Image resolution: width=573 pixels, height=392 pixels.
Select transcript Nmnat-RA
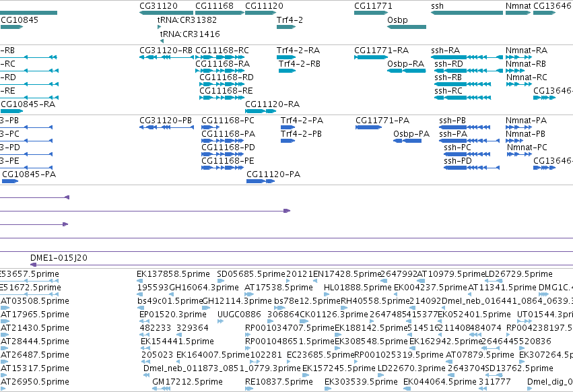527,51
